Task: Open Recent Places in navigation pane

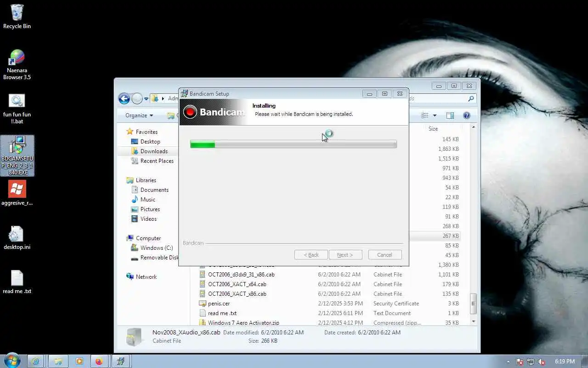Action: (153, 161)
